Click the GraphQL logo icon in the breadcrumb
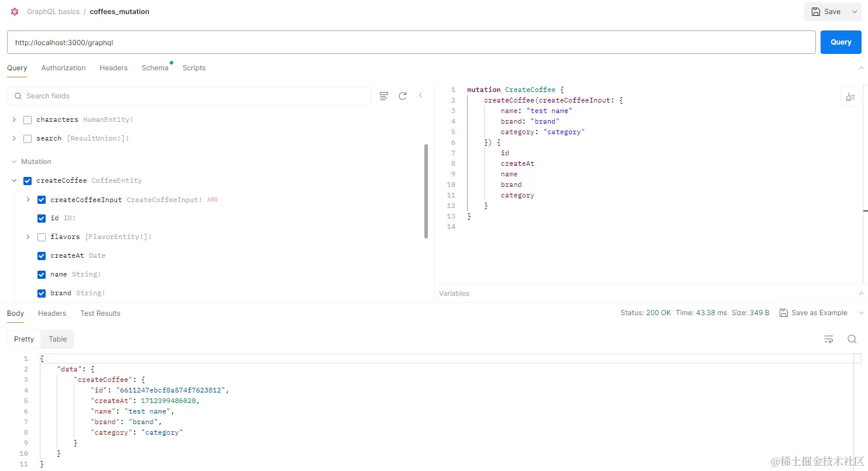The height and width of the screenshot is (471, 868). click(15, 12)
